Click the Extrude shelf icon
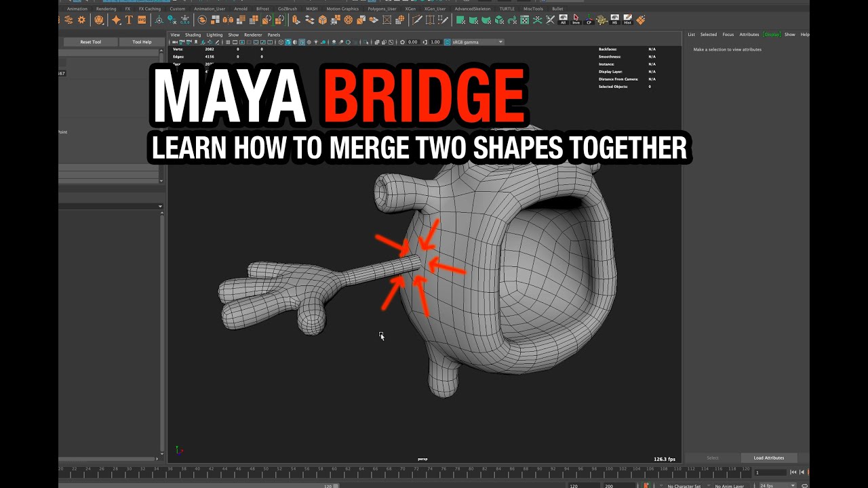 pos(296,20)
